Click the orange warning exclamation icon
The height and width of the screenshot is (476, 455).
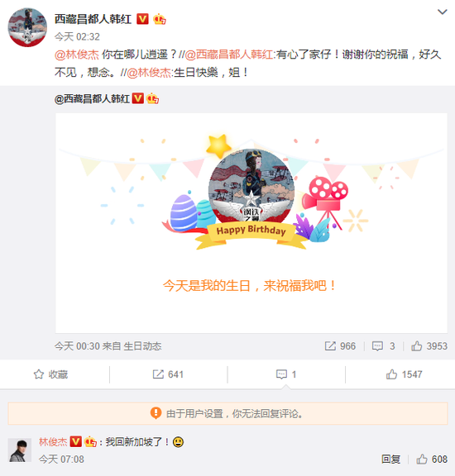[x=156, y=413]
